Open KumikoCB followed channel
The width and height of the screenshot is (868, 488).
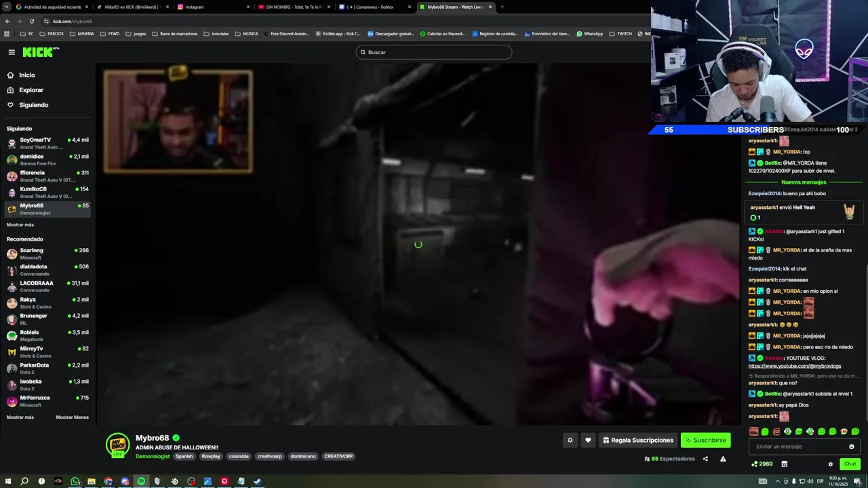tap(47, 192)
